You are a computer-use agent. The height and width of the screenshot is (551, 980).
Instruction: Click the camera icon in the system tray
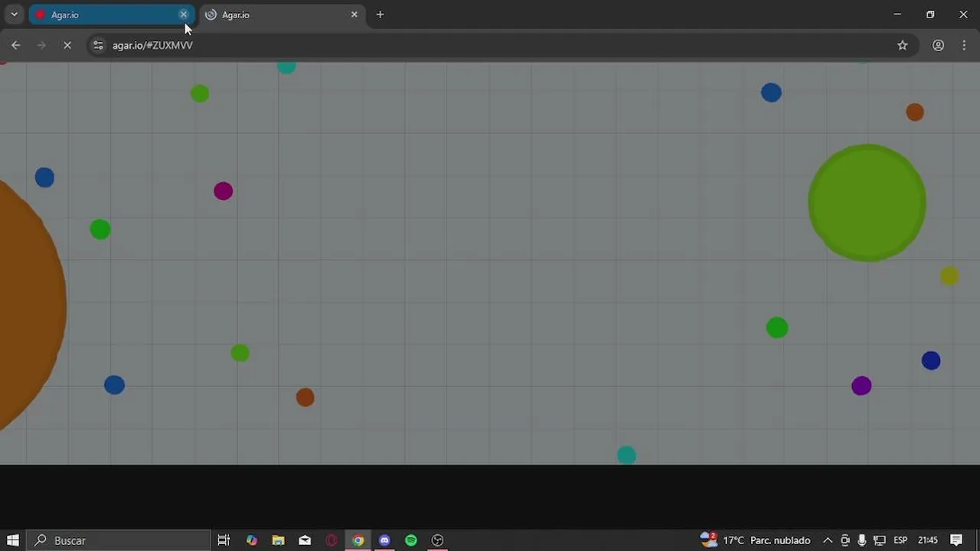pos(845,540)
